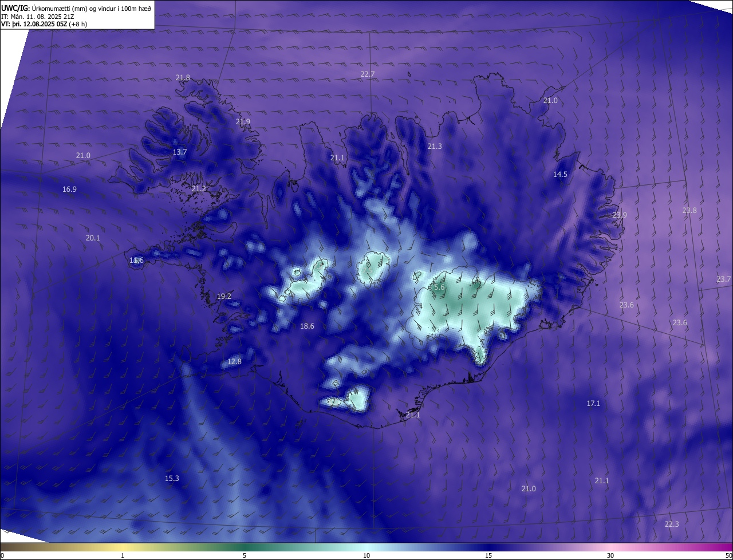Click the 13.7 value in the Westfjords
The image size is (733, 560).
[180, 152]
